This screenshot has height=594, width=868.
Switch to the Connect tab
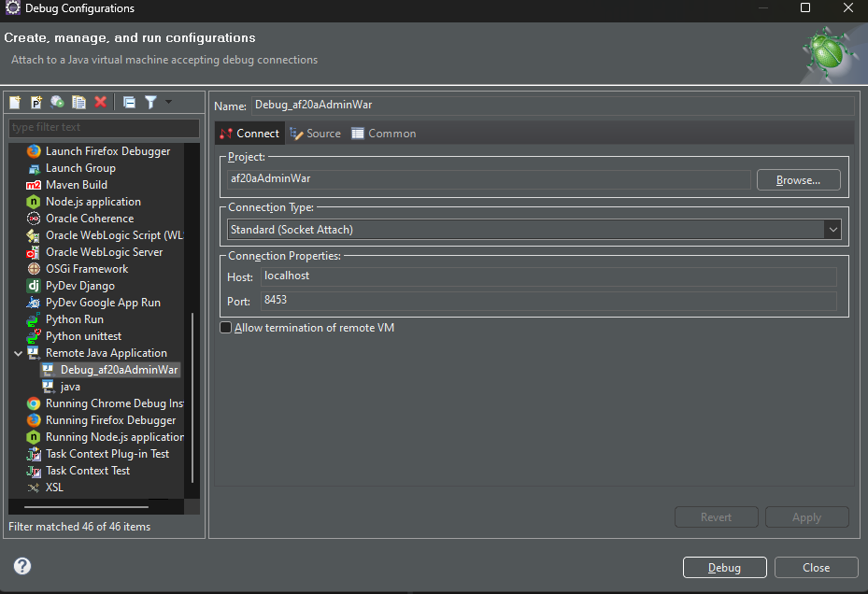(249, 134)
